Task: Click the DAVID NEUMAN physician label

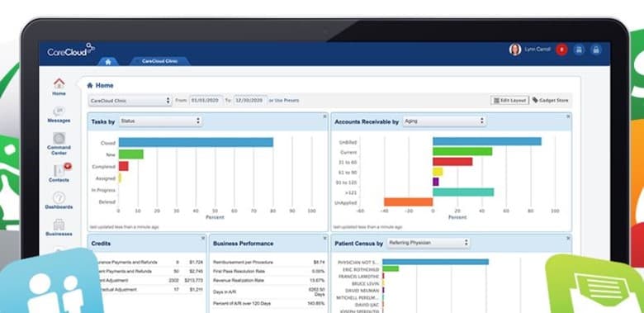Action: (x=363, y=291)
